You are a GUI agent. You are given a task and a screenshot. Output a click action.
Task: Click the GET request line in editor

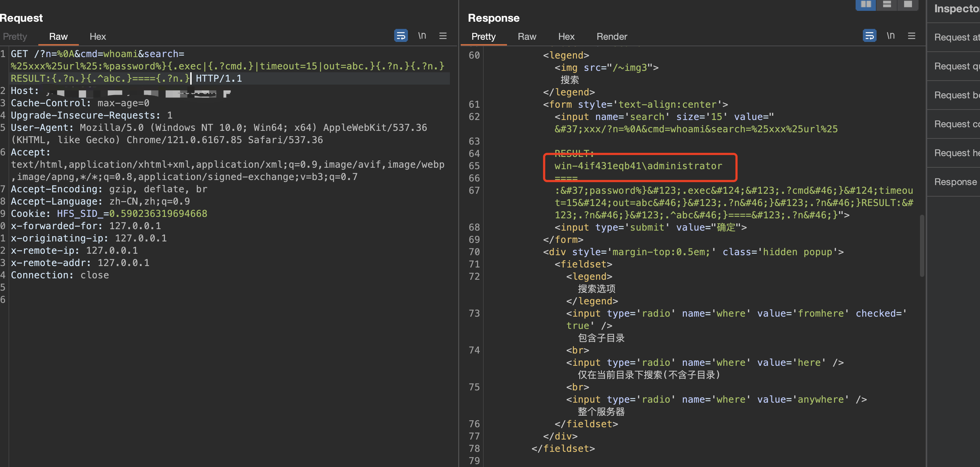tap(227, 66)
